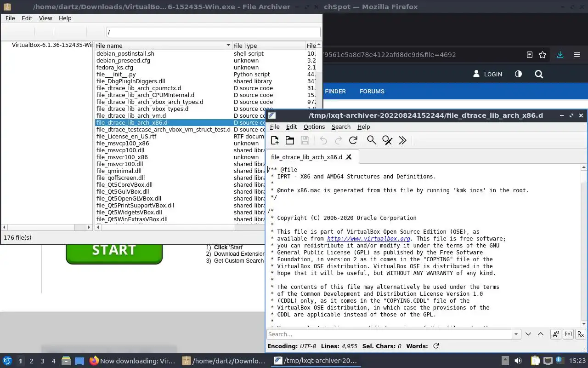Click the Undo arrow in the editor toolbar
588x368 pixels.
[323, 140]
